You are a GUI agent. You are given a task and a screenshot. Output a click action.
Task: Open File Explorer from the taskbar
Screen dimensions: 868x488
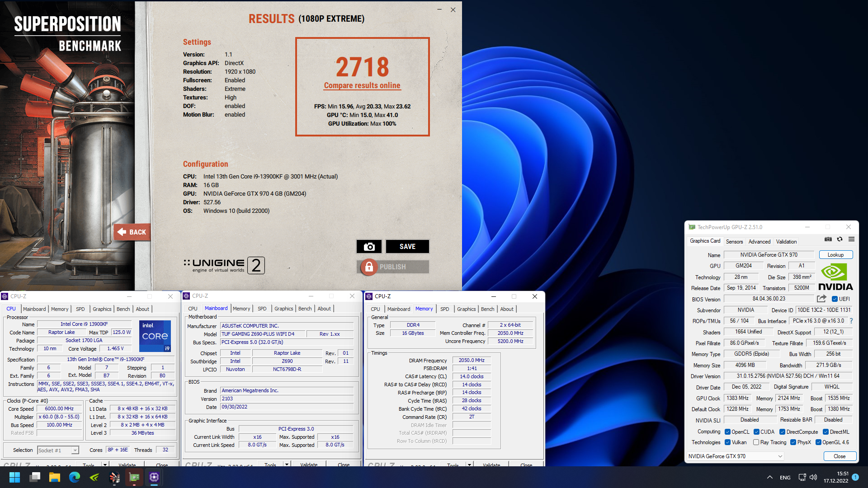coord(55,477)
